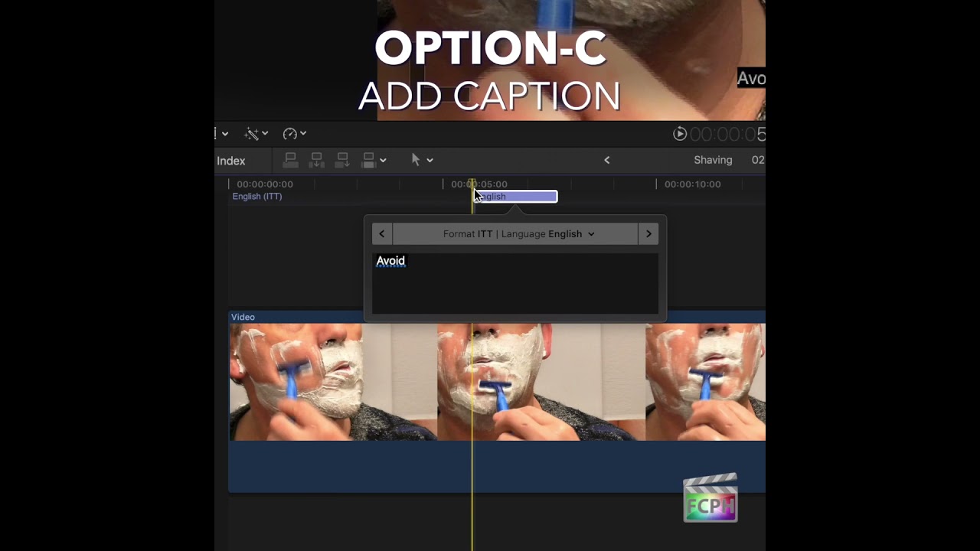Expand the tools dropdown chevron
Viewport: 980px width, 551px height.
430,161
